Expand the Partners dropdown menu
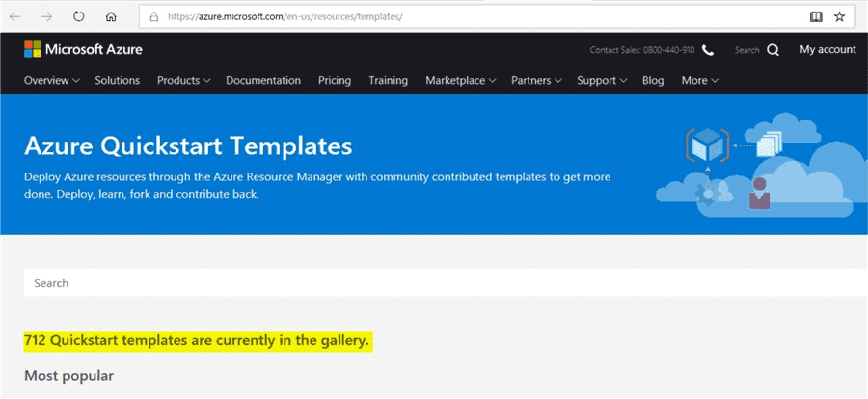 pyautogui.click(x=536, y=81)
